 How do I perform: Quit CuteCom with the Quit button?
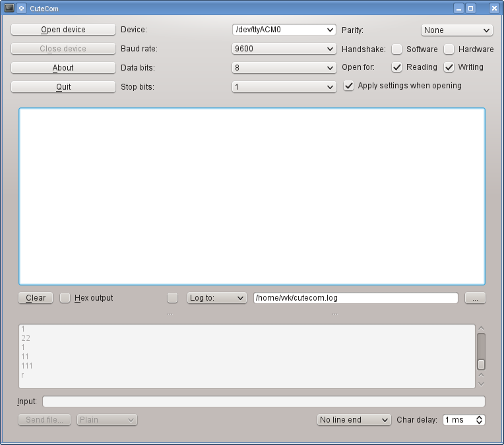(x=63, y=87)
